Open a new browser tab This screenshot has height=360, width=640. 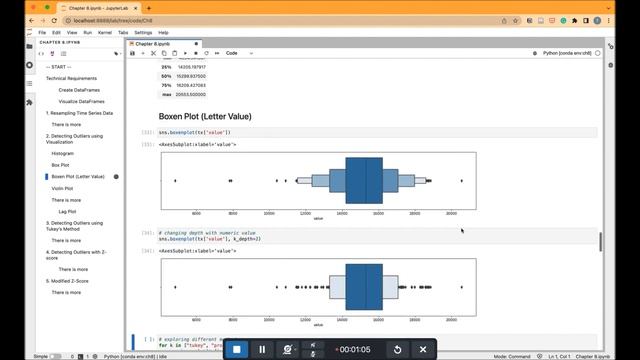tap(149, 8)
